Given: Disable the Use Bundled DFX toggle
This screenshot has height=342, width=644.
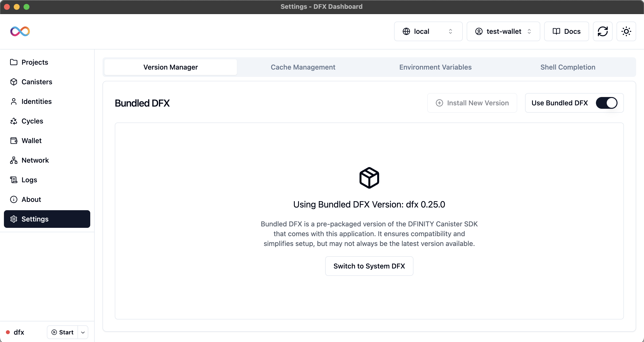Looking at the screenshot, I should [x=607, y=103].
